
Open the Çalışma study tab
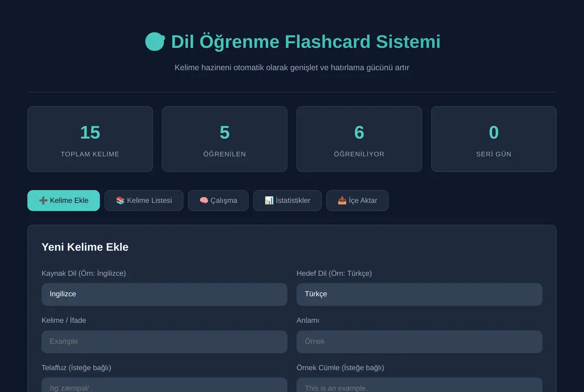(x=218, y=200)
